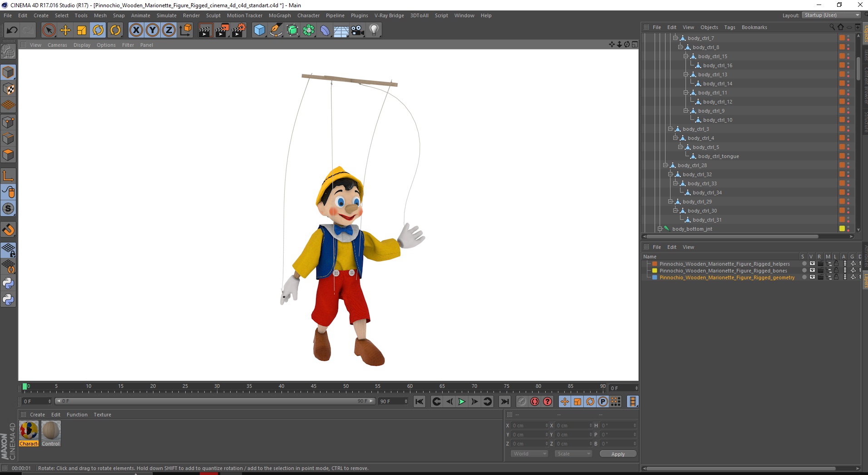The image size is (868, 475).
Task: Render current view with clapperboard icon
Action: 205,30
